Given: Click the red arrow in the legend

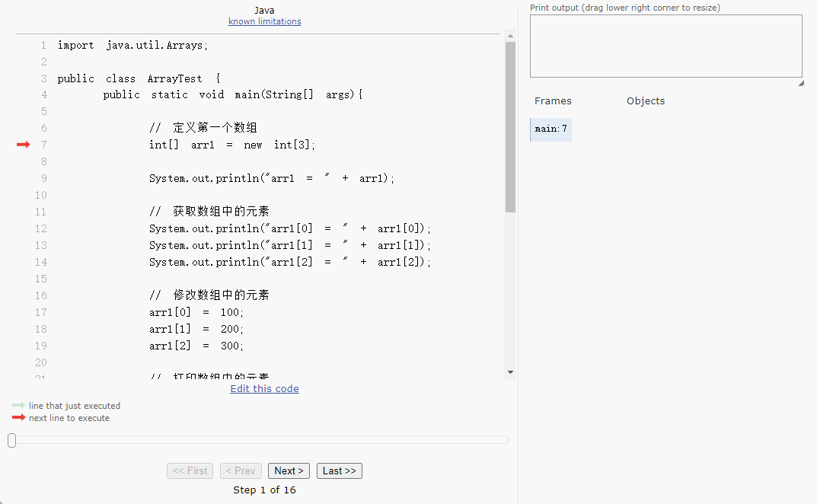Looking at the screenshot, I should pyautogui.click(x=18, y=418).
